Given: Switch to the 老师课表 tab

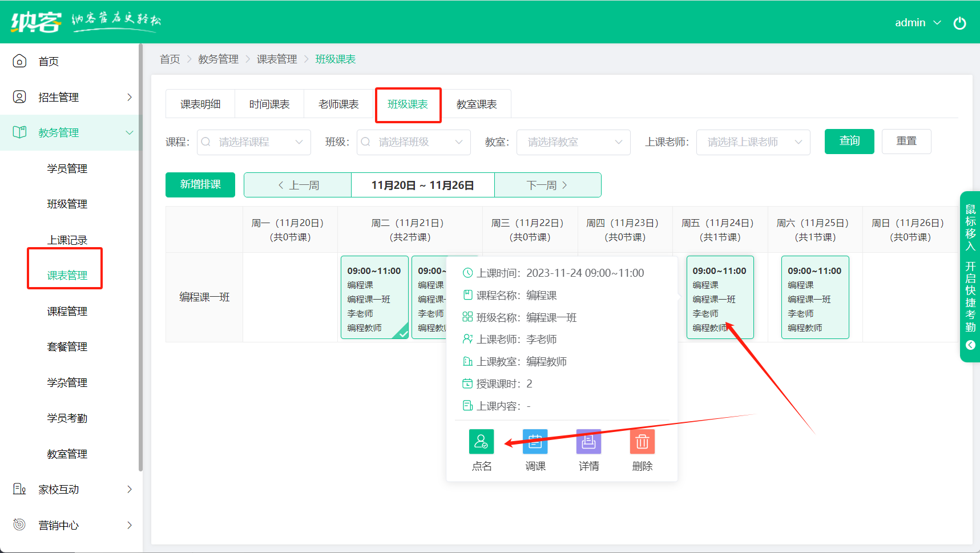Looking at the screenshot, I should tap(338, 104).
